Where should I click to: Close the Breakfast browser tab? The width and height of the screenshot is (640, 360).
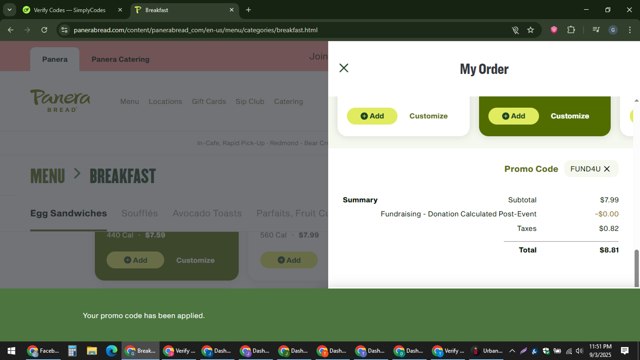(231, 10)
